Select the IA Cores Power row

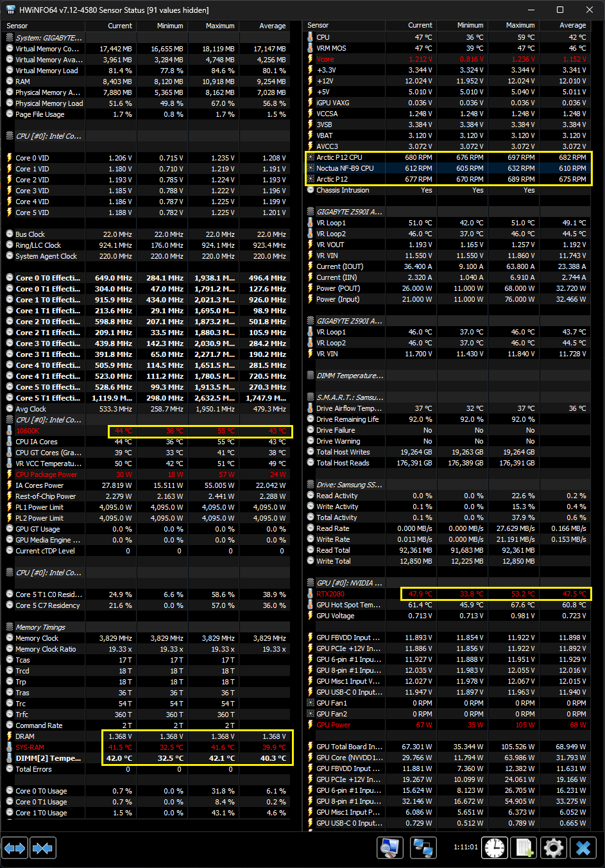point(148,485)
